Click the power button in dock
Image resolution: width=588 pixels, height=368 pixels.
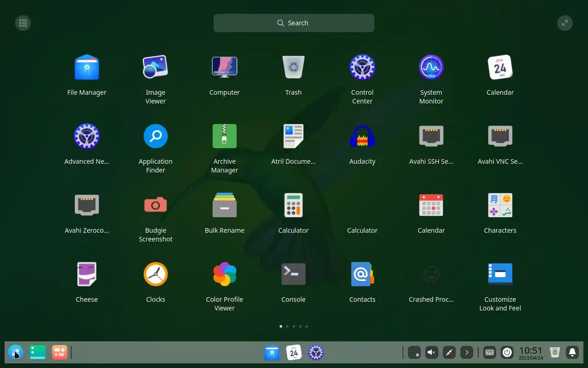click(x=507, y=352)
